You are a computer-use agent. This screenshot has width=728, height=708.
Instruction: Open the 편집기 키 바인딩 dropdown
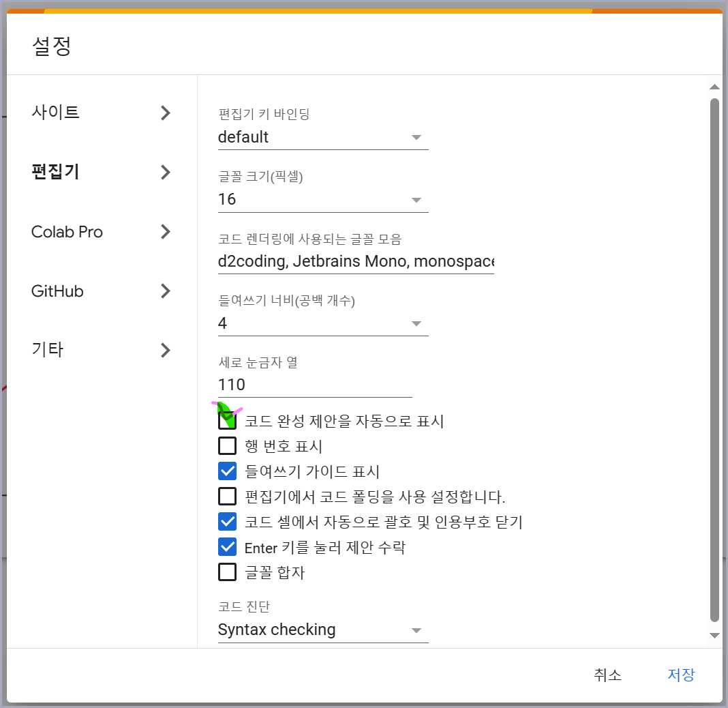tap(323, 138)
